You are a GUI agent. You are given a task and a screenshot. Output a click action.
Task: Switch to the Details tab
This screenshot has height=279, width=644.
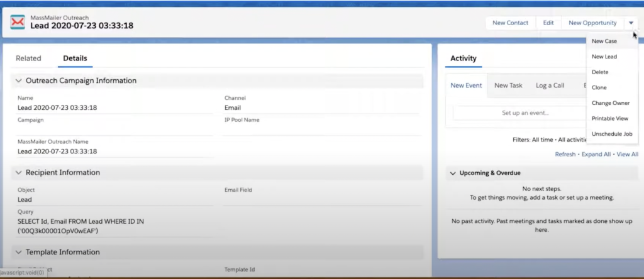tap(75, 58)
